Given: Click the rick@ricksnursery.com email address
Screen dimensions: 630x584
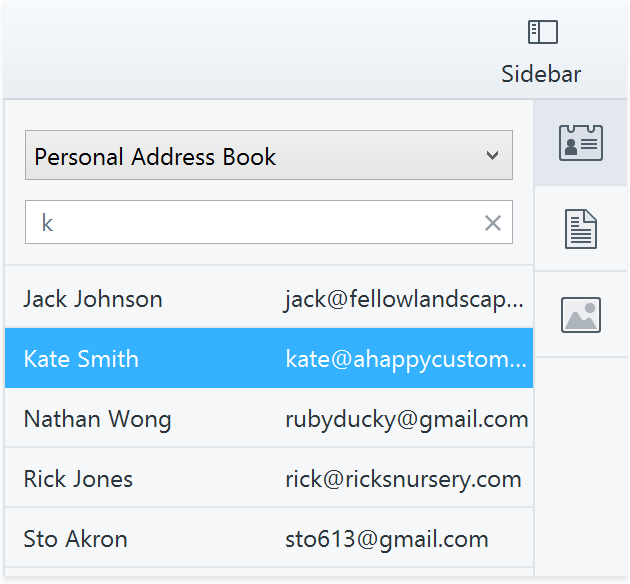Looking at the screenshot, I should pyautogui.click(x=402, y=479).
